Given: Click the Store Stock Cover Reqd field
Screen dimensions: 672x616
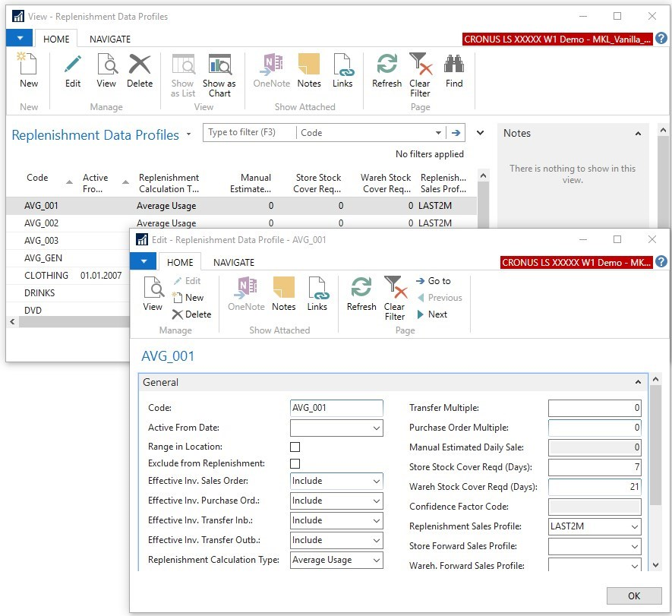Looking at the screenshot, I should pos(595,467).
